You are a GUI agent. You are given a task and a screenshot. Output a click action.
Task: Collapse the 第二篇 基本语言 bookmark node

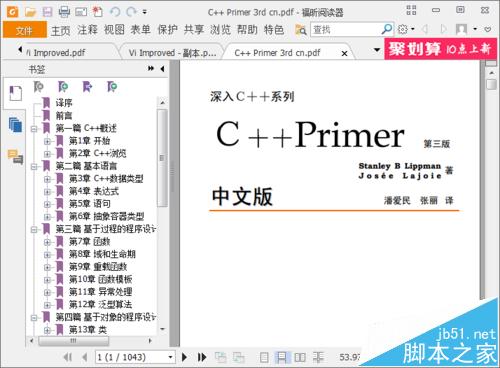click(34, 166)
